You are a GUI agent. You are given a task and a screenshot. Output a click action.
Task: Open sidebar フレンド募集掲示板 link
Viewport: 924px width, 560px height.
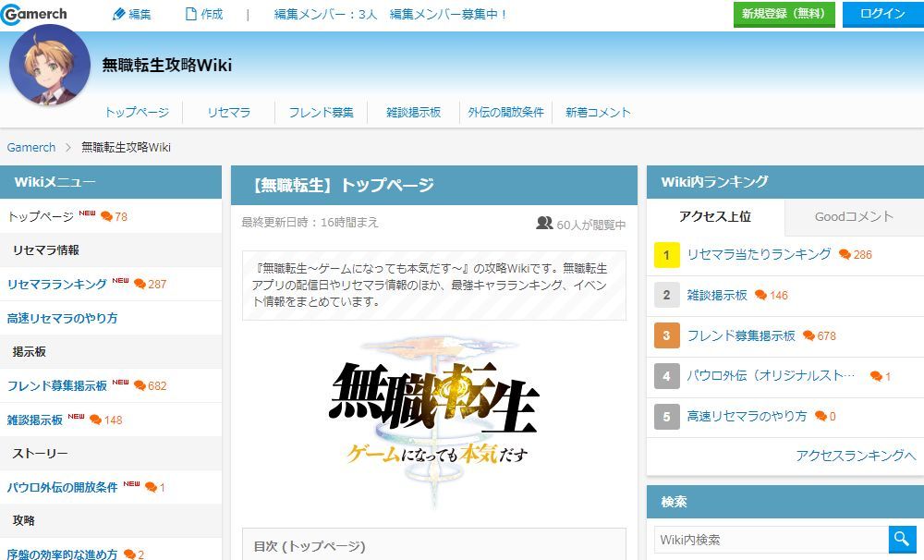(57, 385)
